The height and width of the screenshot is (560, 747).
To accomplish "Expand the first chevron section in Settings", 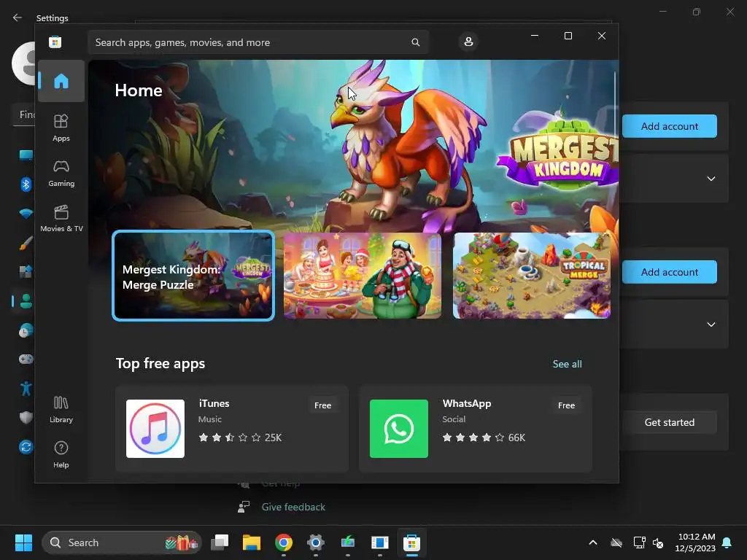I will point(711,179).
